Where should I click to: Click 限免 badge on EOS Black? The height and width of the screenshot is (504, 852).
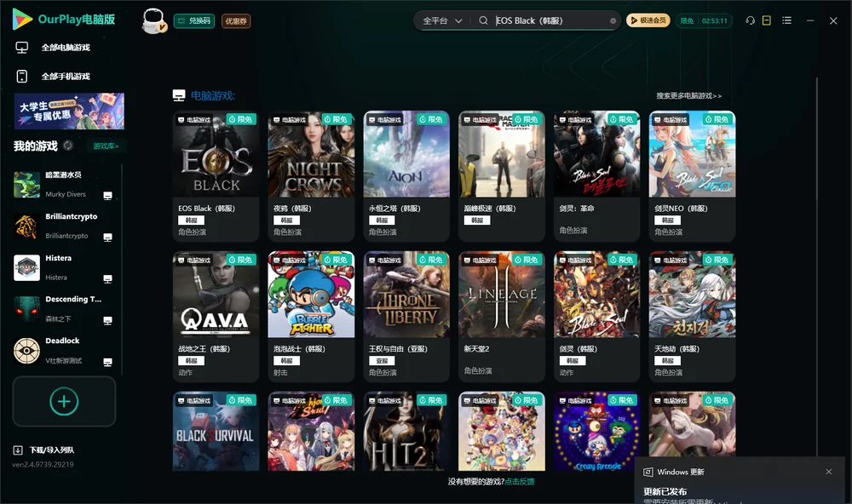click(241, 119)
